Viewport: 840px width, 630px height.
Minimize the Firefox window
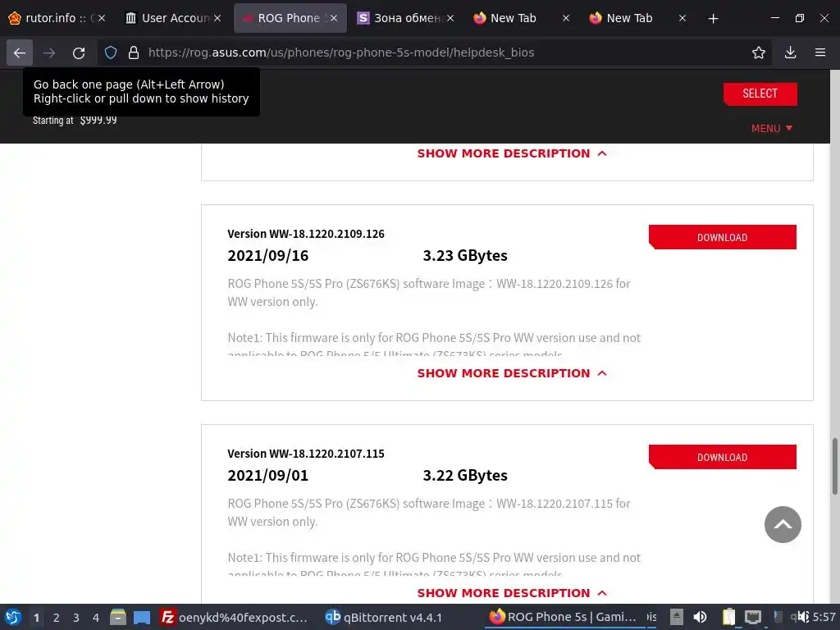(x=775, y=18)
